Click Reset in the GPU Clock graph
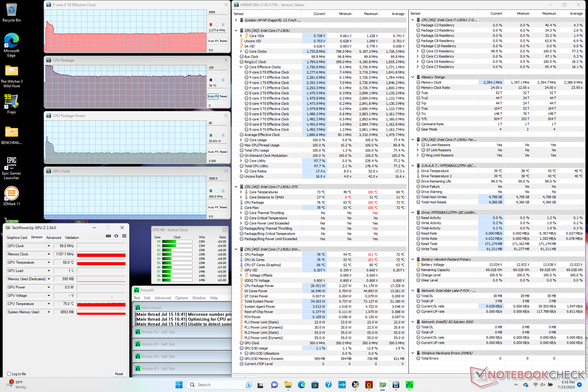This screenshot has height=392, width=588. tap(223, 207)
